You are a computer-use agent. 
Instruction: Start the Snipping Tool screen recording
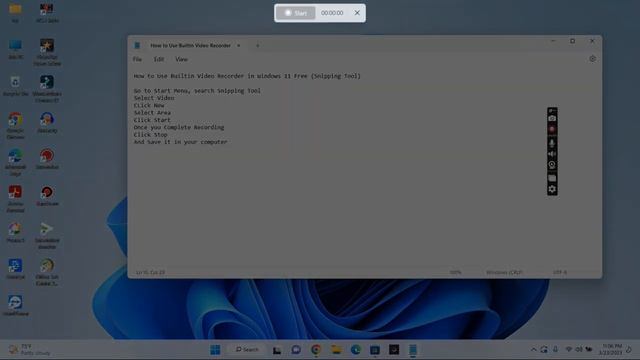296,13
